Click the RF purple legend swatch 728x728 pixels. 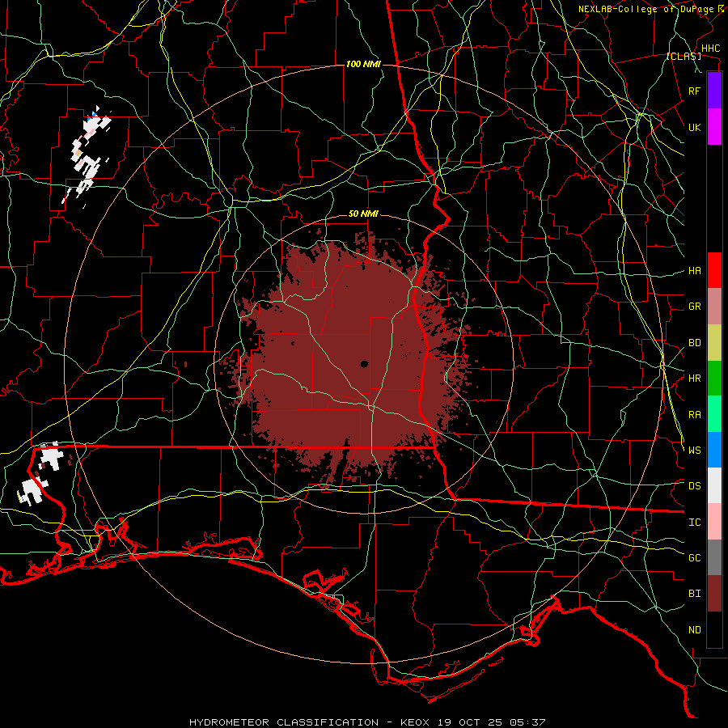click(714, 90)
